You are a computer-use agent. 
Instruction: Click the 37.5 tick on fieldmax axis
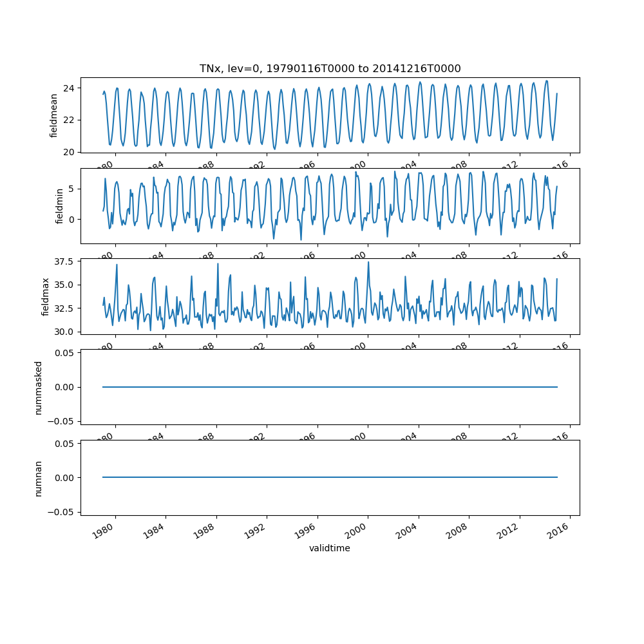pyautogui.click(x=65, y=261)
